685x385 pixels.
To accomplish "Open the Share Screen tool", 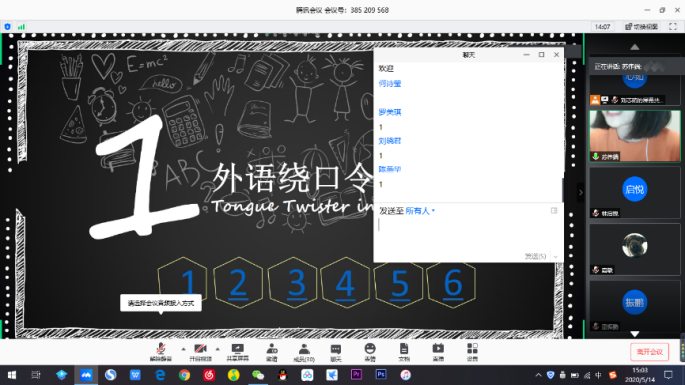I will click(x=238, y=352).
